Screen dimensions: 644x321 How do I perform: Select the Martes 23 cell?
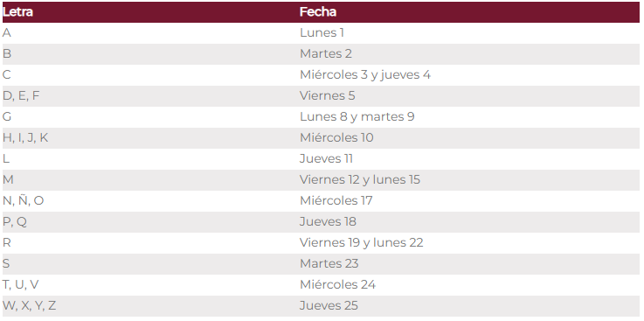point(329,263)
